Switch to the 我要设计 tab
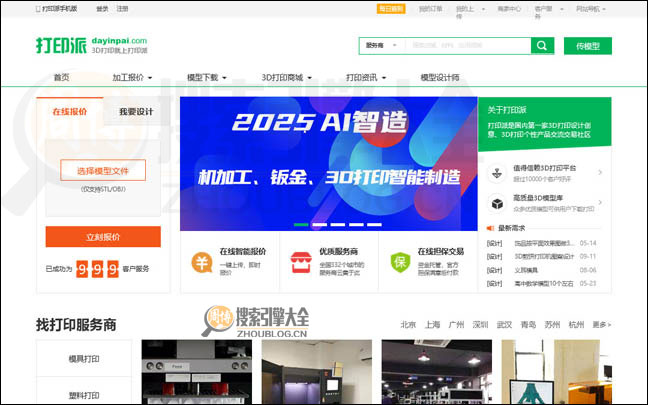Image resolution: width=648 pixels, height=405 pixels. click(x=136, y=111)
